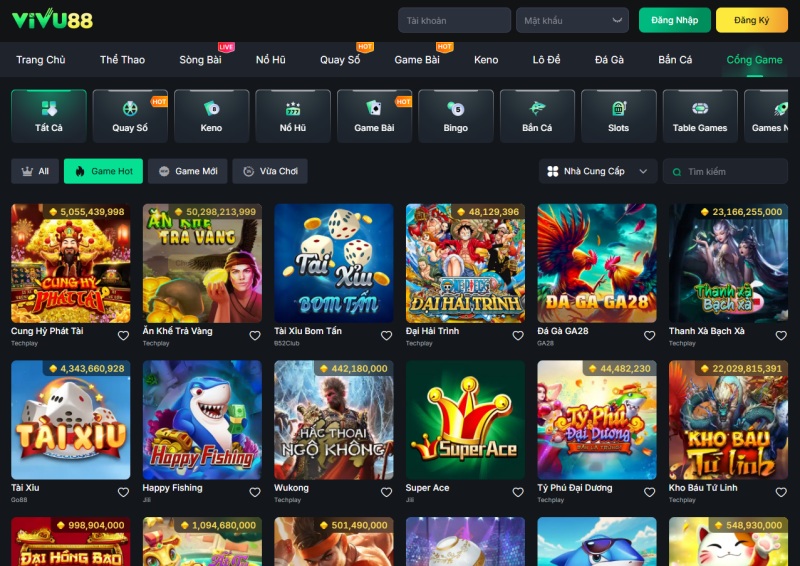Open the Game Bài category tile
Screen dimensions: 800x566
pyautogui.click(x=374, y=116)
